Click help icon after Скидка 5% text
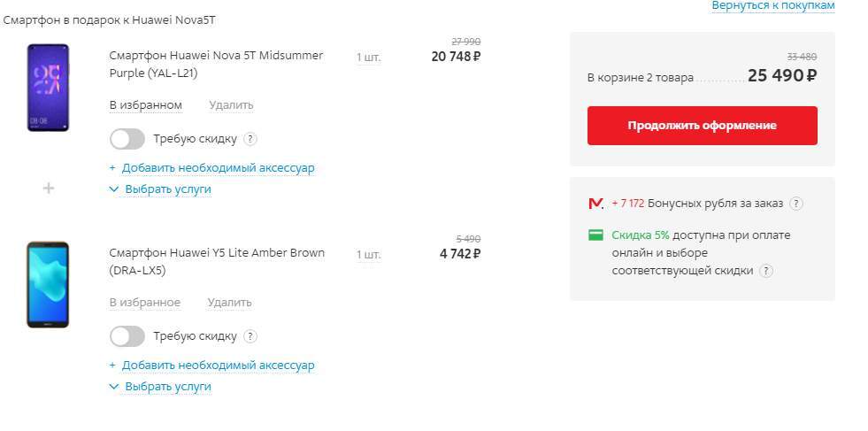Image resolution: width=868 pixels, height=431 pixels. coord(766,271)
